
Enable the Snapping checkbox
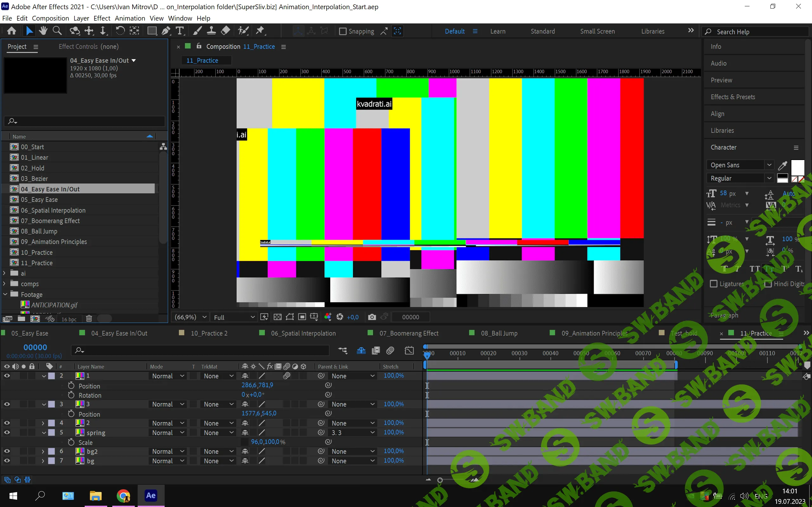343,31
